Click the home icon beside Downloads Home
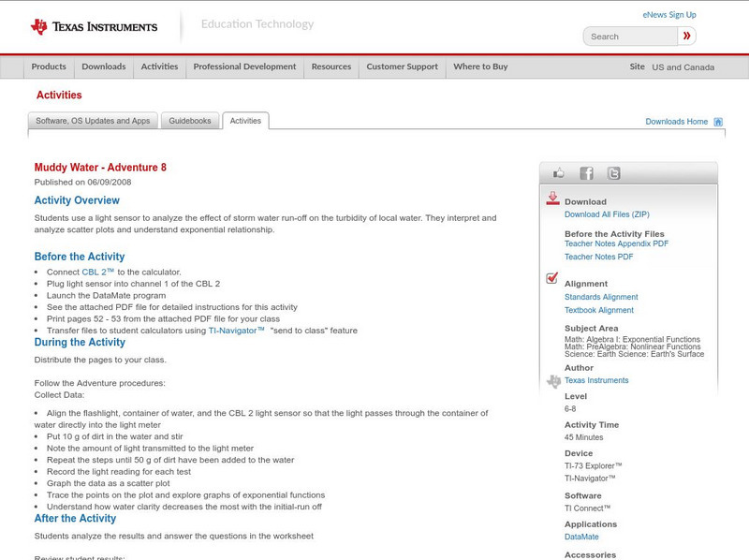The height and width of the screenshot is (560, 749). click(718, 122)
